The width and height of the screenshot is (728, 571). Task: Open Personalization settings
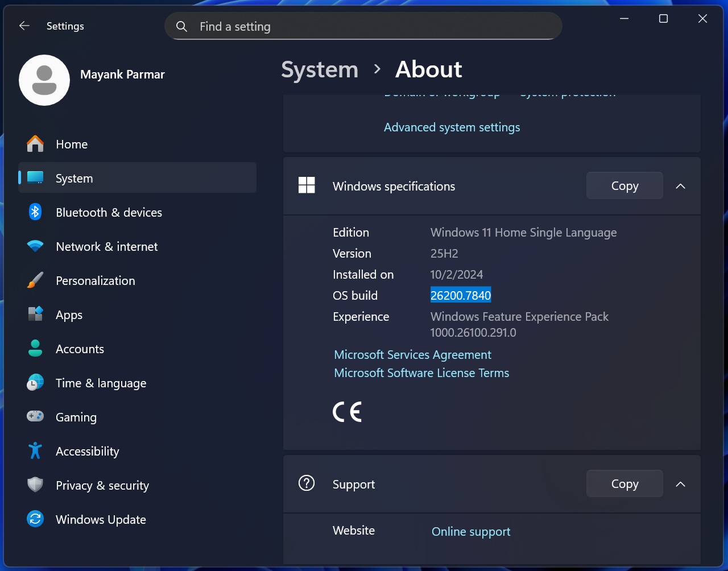point(95,280)
